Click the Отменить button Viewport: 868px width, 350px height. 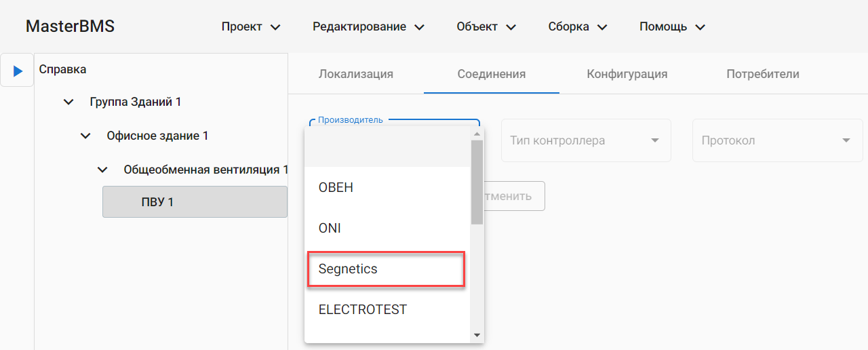click(x=514, y=197)
